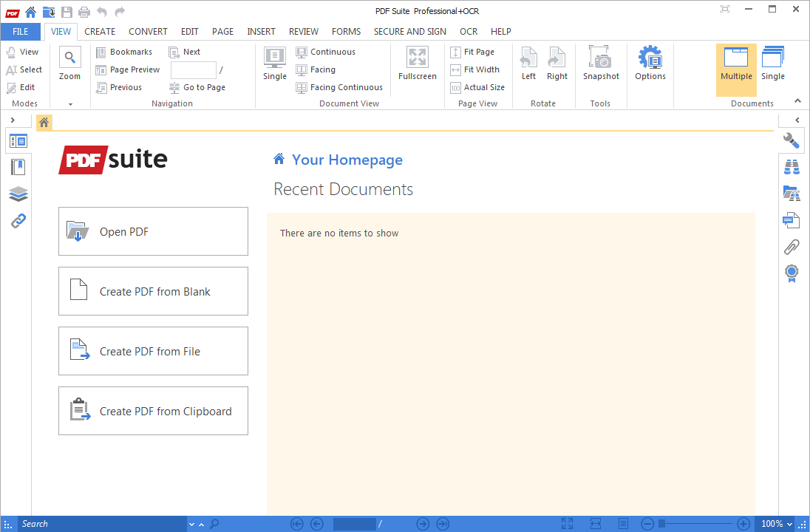
Task: Enable Single page document view
Action: pos(274,64)
